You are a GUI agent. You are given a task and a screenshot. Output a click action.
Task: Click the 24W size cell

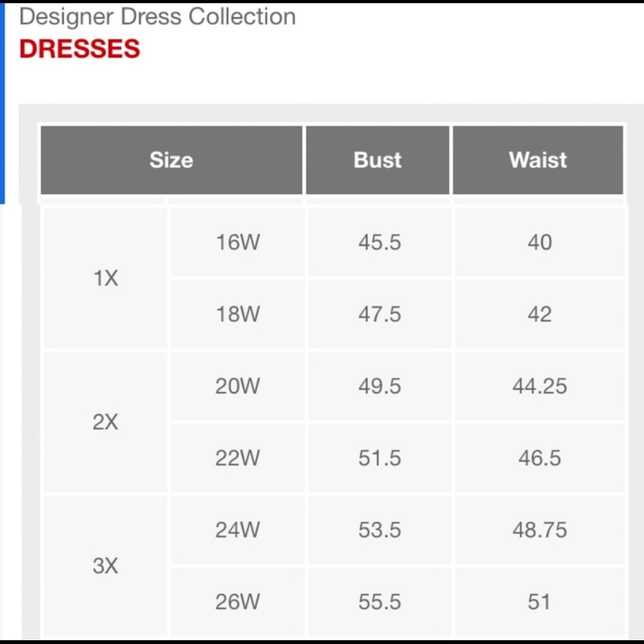(x=238, y=530)
